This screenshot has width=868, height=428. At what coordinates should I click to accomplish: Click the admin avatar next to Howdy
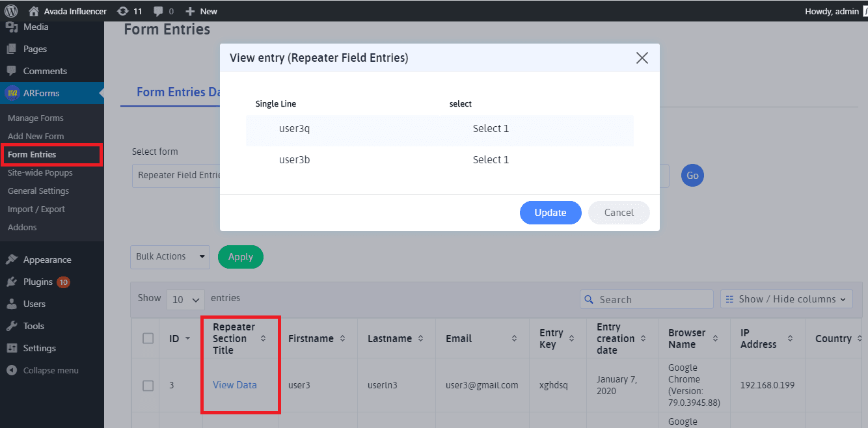[x=865, y=11]
